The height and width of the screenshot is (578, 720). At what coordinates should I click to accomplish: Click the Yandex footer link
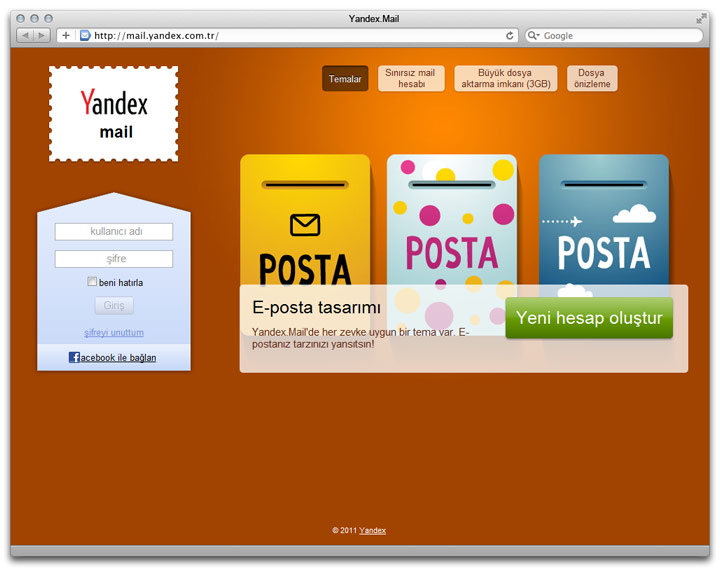(x=372, y=530)
